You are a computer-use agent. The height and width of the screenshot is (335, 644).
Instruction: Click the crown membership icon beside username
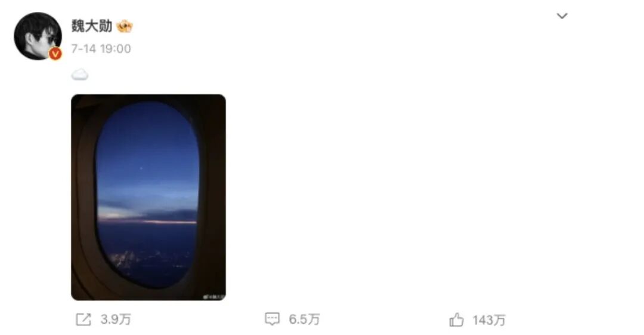(x=125, y=26)
